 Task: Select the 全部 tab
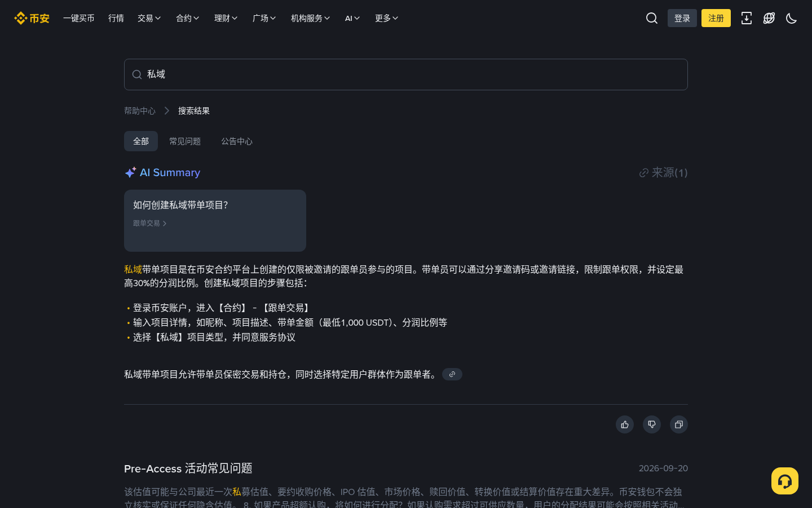tap(141, 141)
